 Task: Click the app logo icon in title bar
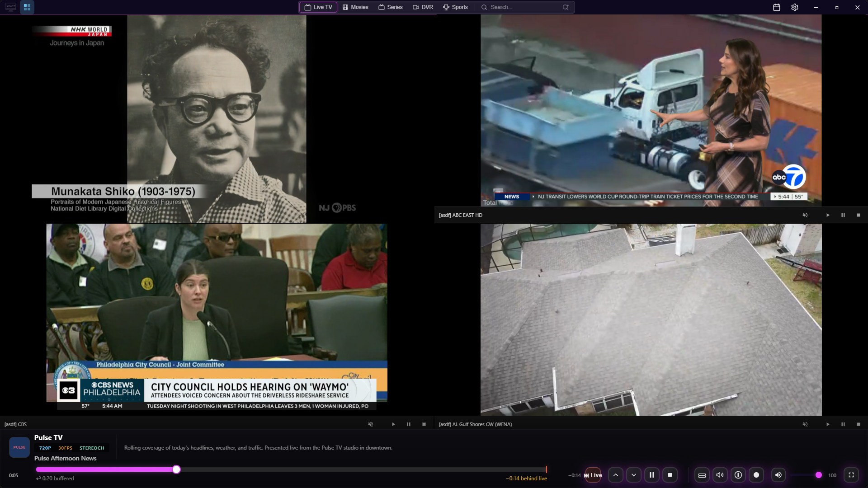coord(10,7)
